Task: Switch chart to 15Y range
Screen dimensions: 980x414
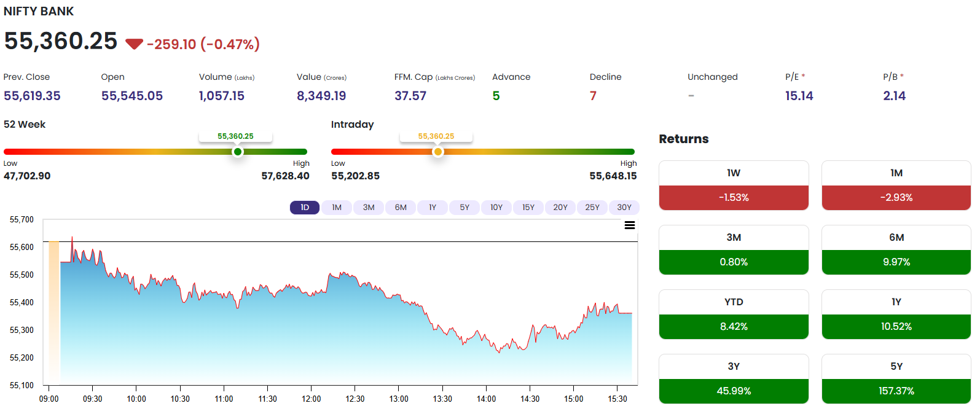Action: coord(528,208)
